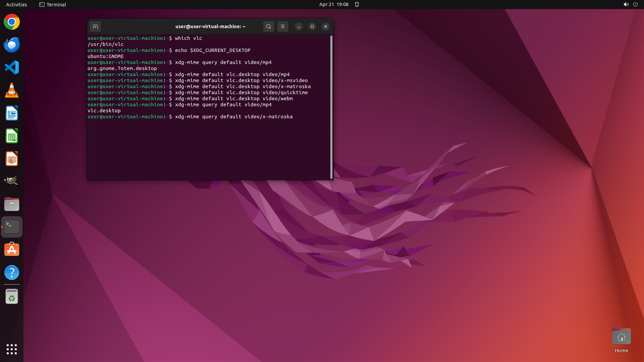Open Thunderbird mail from the dock
Screen dimensions: 644x362
(x=12, y=45)
